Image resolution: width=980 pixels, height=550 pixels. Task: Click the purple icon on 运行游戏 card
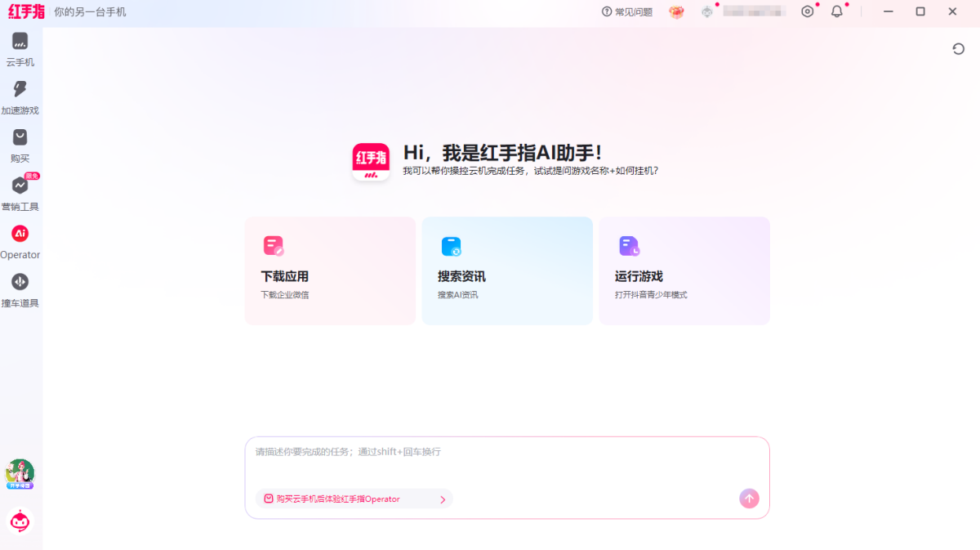click(629, 246)
